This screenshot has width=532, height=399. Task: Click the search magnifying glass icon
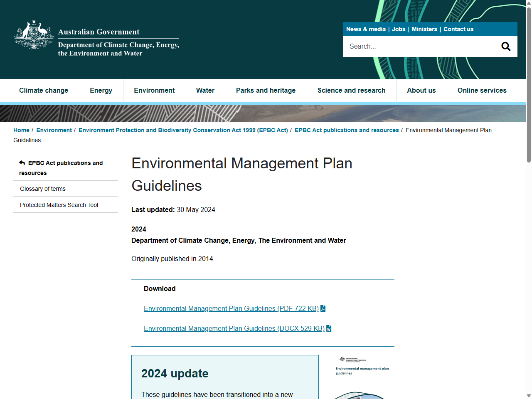coord(505,46)
